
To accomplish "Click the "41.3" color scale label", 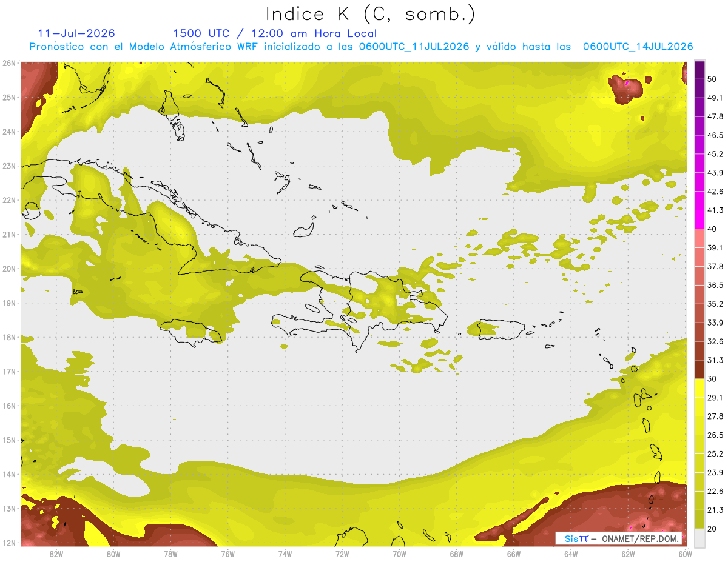I will [x=715, y=210].
